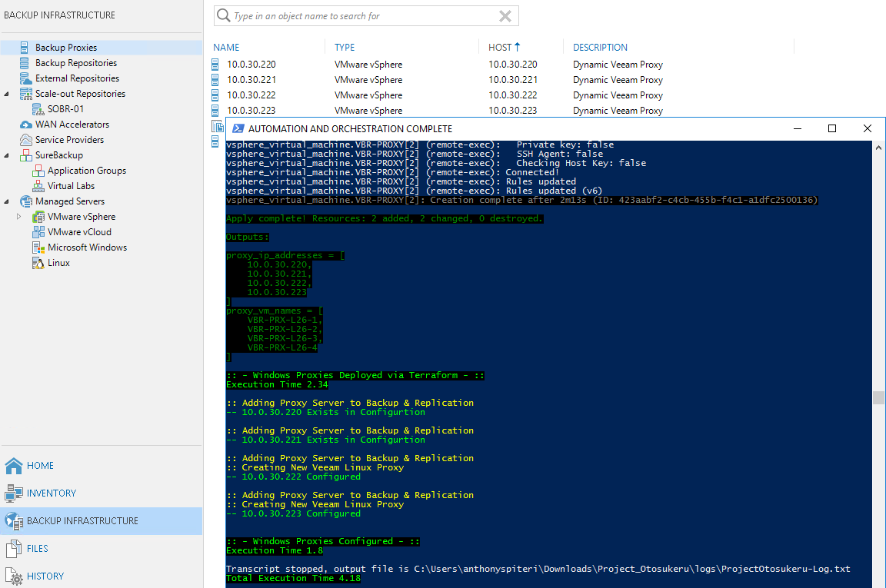The width and height of the screenshot is (886, 588).
Task: Click the Linux penguin icon
Action: [38, 263]
